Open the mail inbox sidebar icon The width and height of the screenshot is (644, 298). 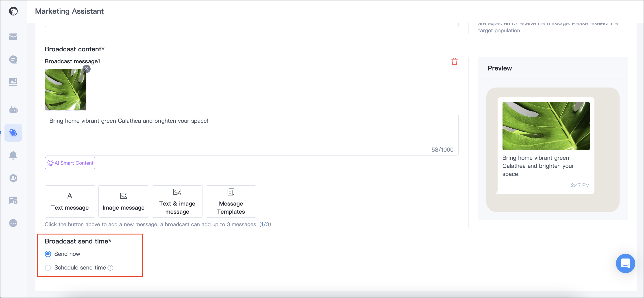point(13,37)
